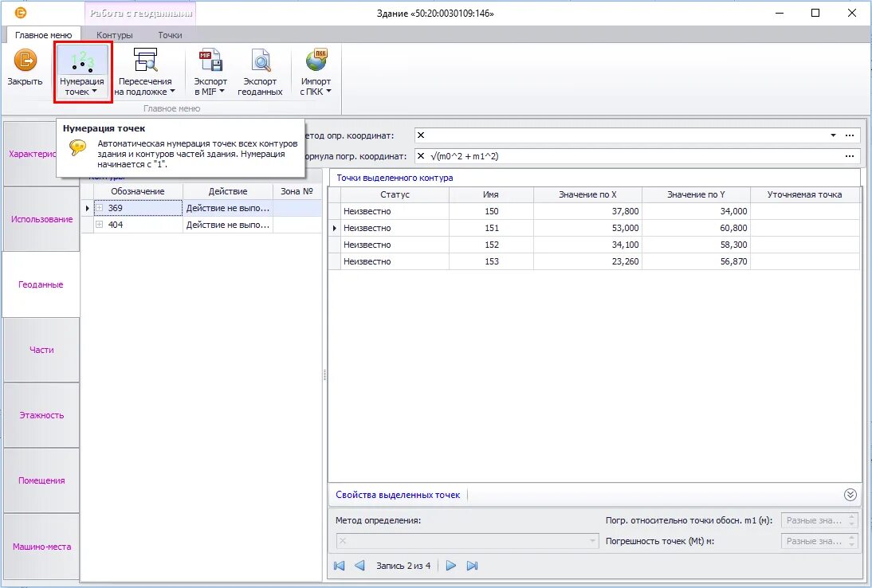Select point 153 name cell
This screenshot has width=872, height=588.
(x=491, y=261)
